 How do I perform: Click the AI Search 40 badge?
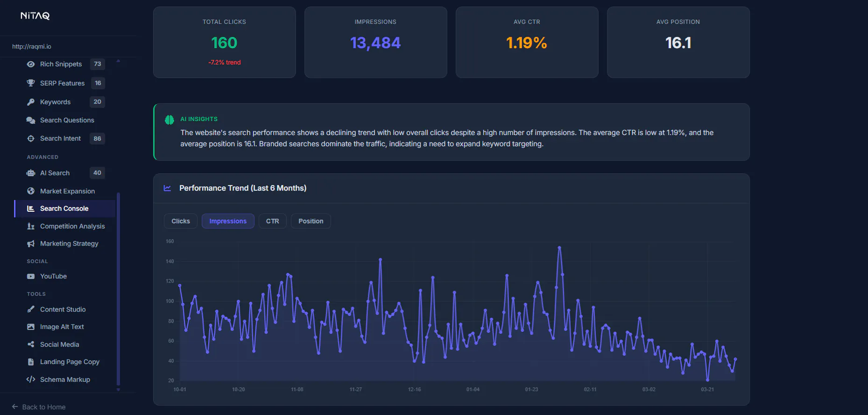coord(97,173)
